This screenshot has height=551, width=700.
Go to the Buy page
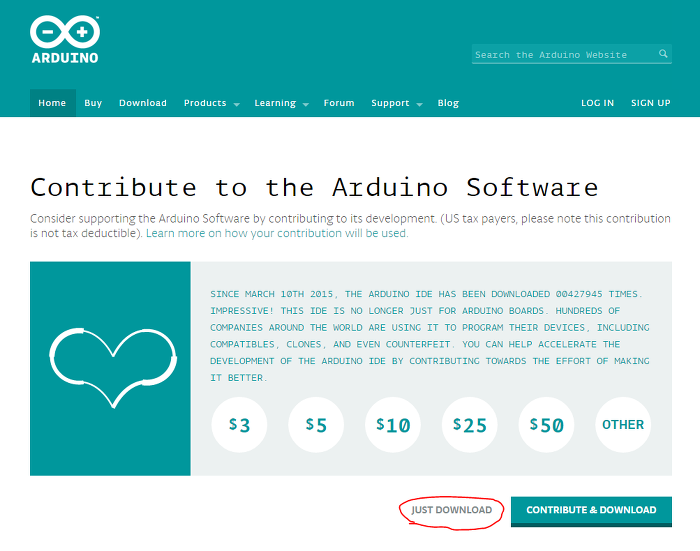pyautogui.click(x=93, y=103)
